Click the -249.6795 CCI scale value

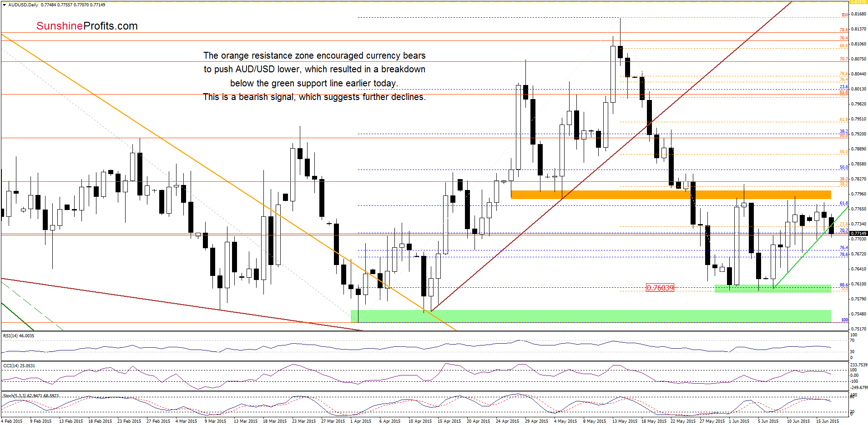pos(859,387)
